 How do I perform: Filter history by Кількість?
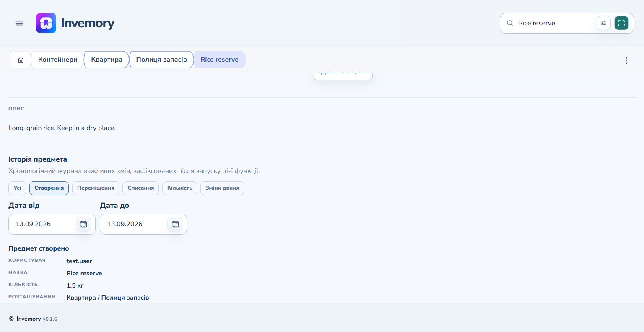tap(179, 188)
